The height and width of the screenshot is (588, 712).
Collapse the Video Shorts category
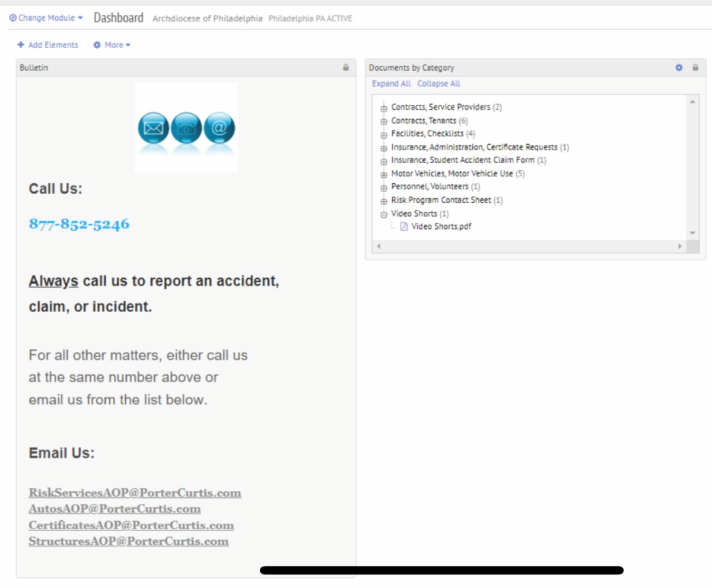tap(383, 214)
